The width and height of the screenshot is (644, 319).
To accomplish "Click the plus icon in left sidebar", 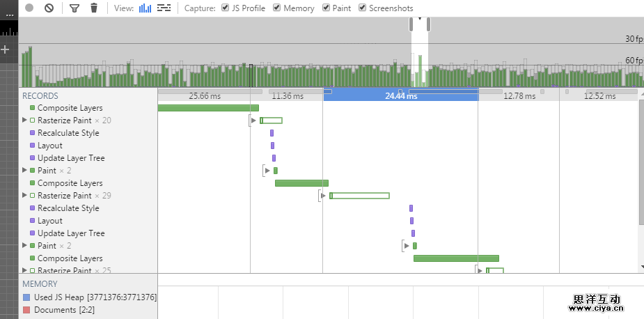I will tap(6, 49).
